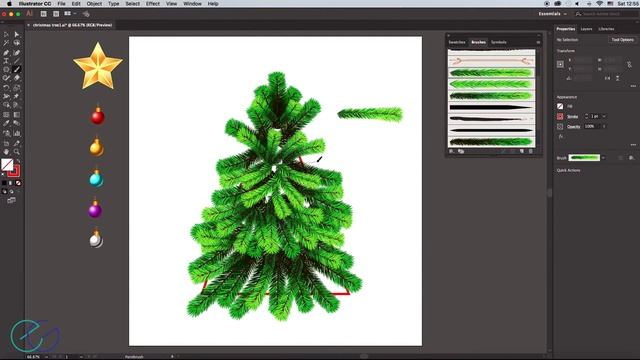
Task: Switch to the Libraries tab
Action: coord(606,29)
